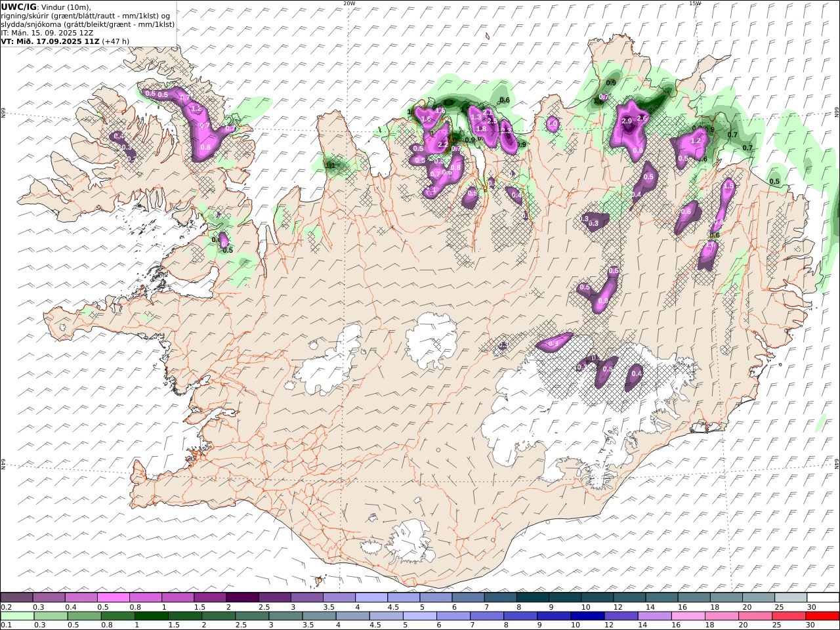
Task: Click the '15W' longitude label
Action: click(x=695, y=3)
